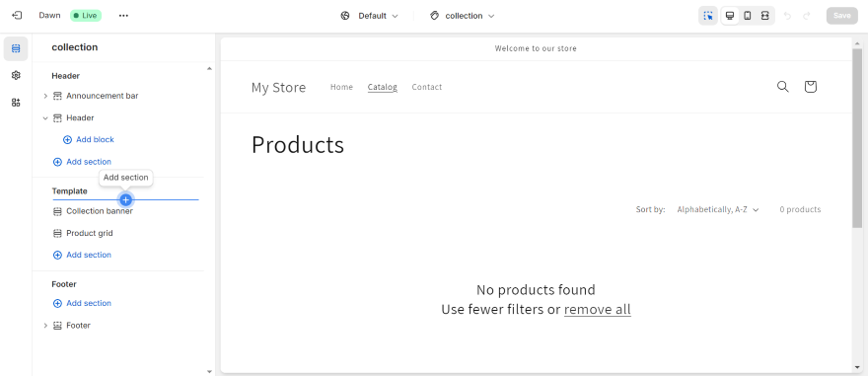Click the Collection banner section icon
The width and height of the screenshot is (868, 376).
tap(57, 211)
